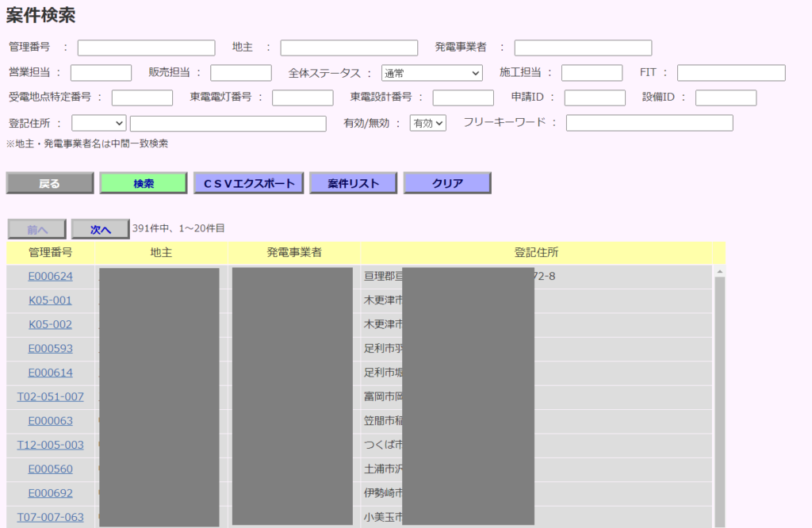Open case link K05-001

click(50, 300)
